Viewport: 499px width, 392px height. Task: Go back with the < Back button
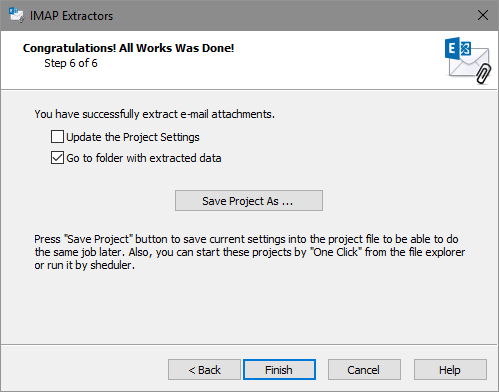coord(204,370)
